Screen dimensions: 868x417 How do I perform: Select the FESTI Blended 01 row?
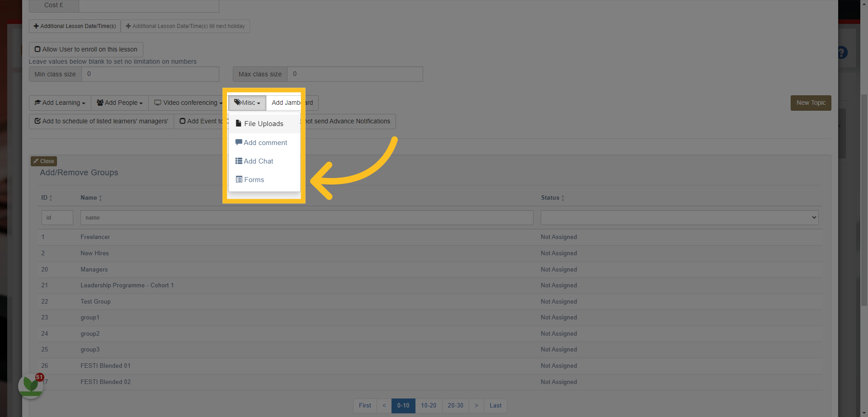click(x=430, y=366)
